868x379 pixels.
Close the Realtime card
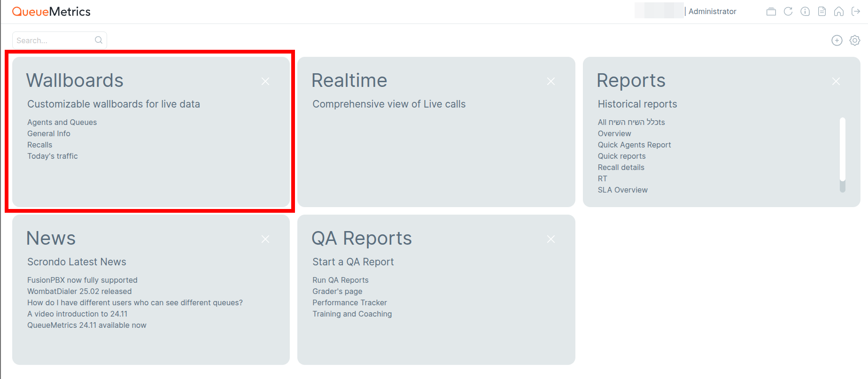(x=551, y=82)
